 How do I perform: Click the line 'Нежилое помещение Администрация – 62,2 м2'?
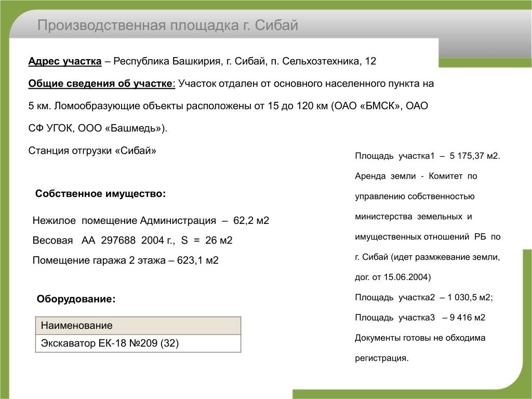coord(151,220)
